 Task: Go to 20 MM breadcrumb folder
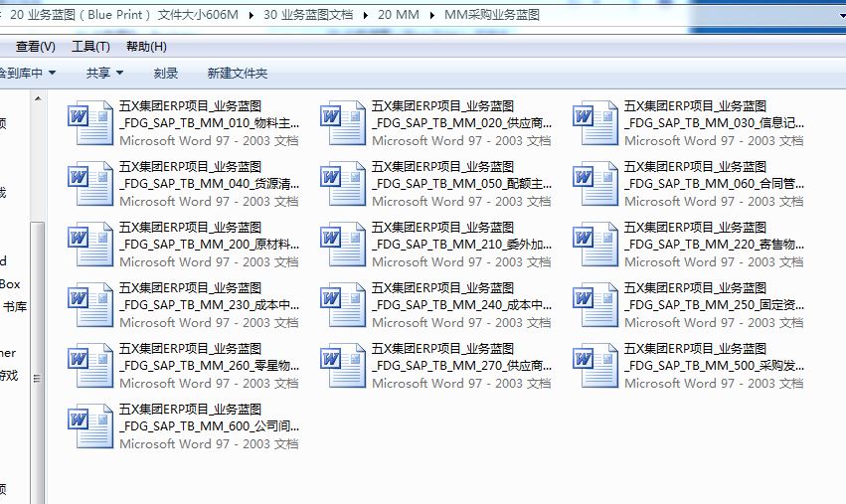click(399, 15)
